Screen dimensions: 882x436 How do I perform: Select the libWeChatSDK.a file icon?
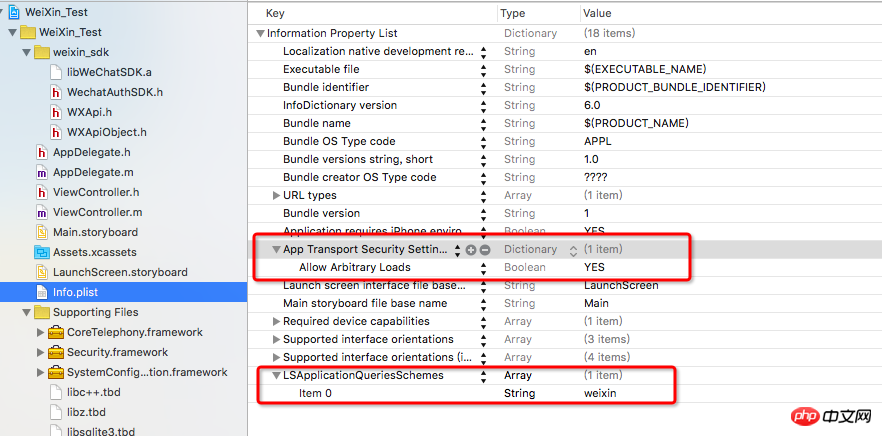[56, 72]
